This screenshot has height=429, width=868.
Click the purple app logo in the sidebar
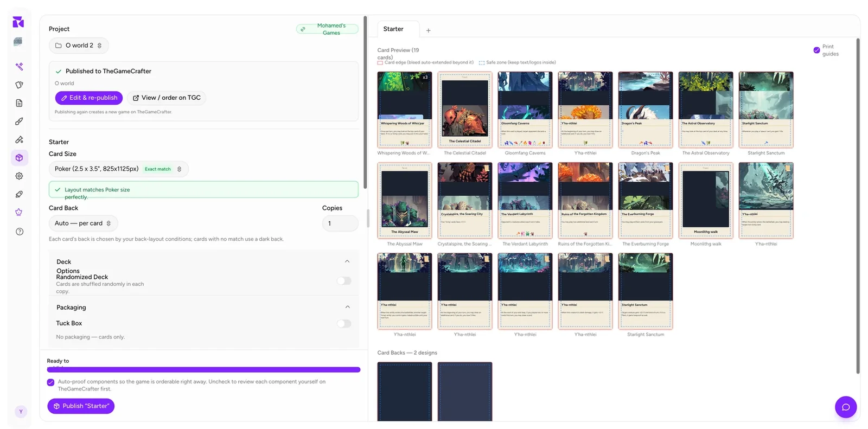pos(18,22)
